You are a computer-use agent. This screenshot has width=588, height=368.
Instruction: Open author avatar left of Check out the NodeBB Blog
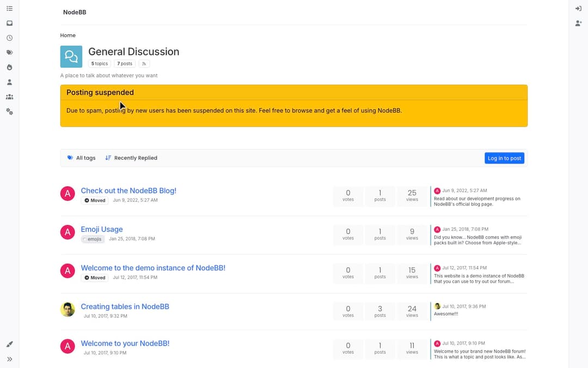pyautogui.click(x=68, y=194)
